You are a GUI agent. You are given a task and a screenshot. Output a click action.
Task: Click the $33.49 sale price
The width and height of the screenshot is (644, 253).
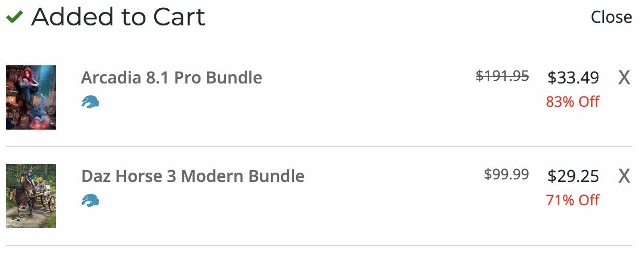pyautogui.click(x=573, y=78)
